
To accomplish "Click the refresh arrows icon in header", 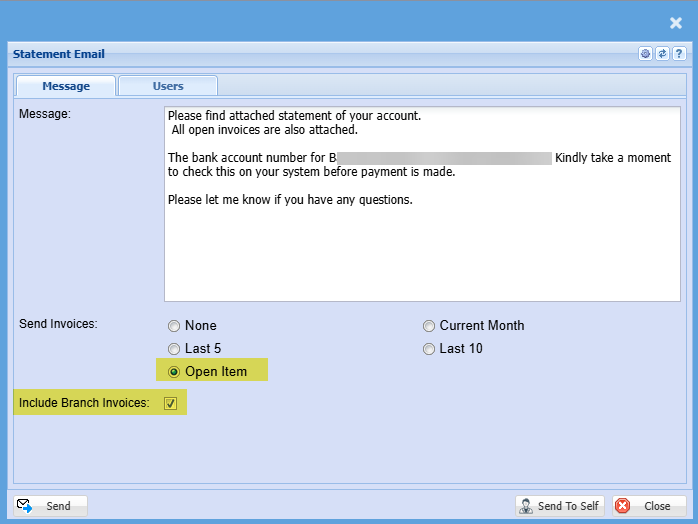I will 662,54.
